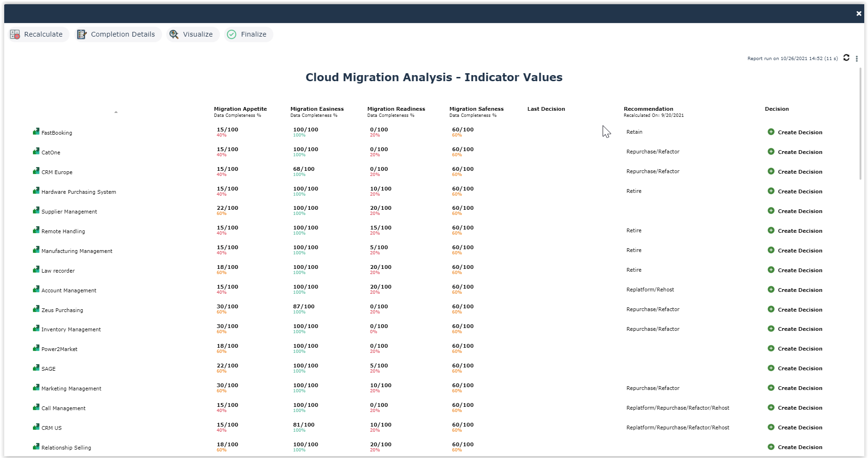Click the Call Management application icon
Image resolution: width=868 pixels, height=458 pixels.
click(x=36, y=407)
